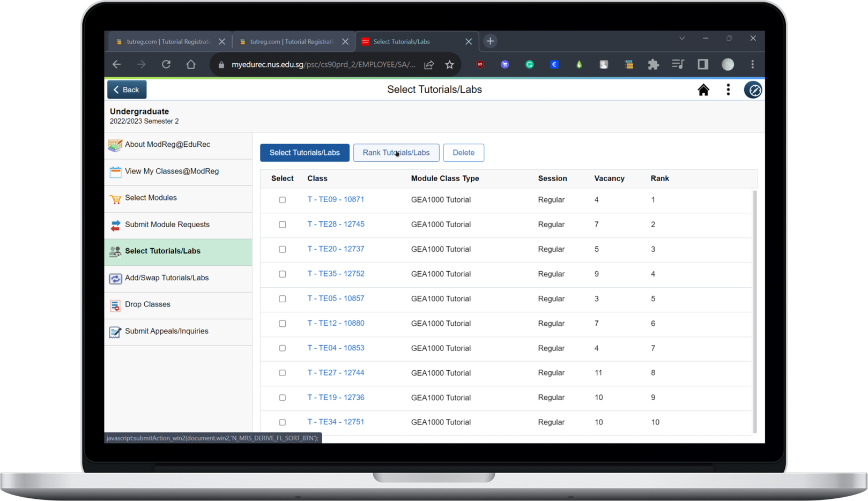868x501 pixels.
Task: Open class link T - TE20 - 12737
Action: coord(336,249)
